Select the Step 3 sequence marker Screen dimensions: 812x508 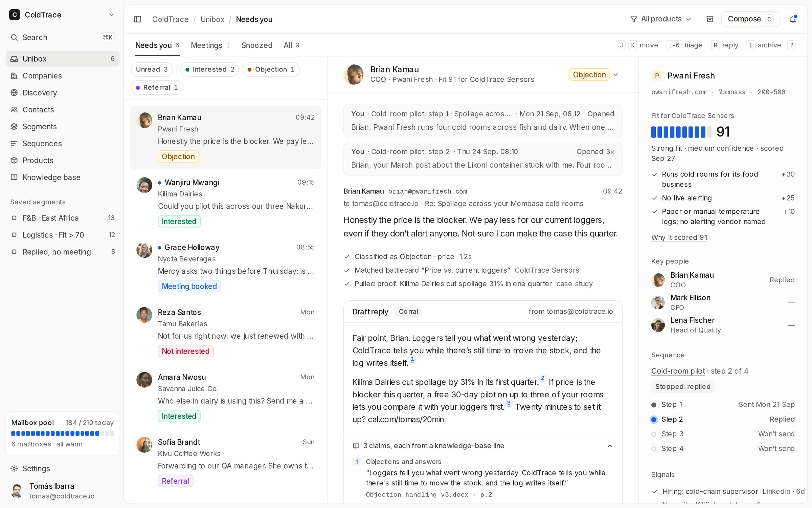click(x=654, y=434)
